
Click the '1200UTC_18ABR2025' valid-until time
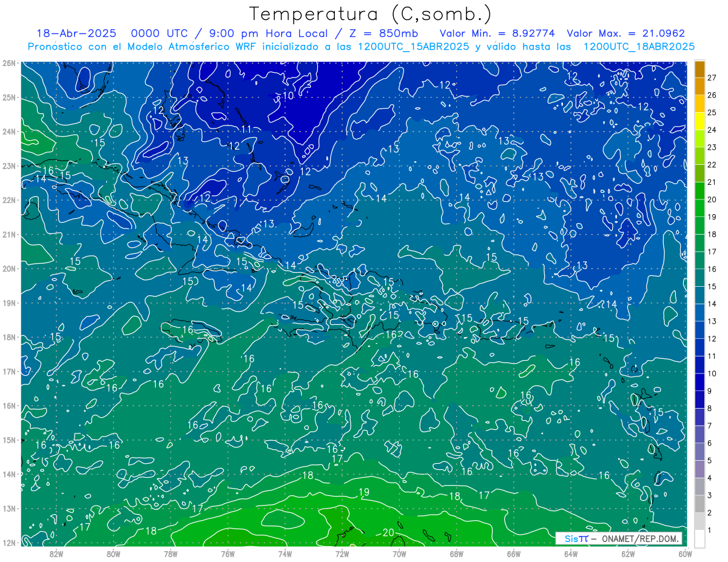click(x=639, y=47)
